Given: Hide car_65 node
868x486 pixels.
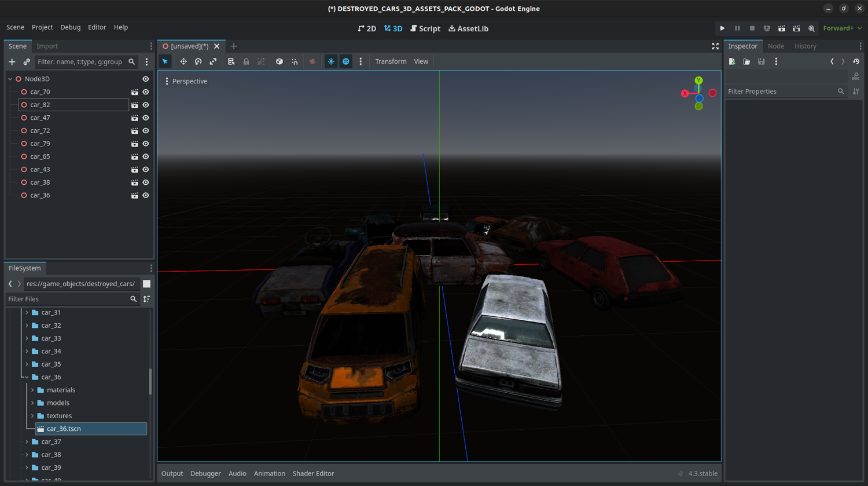Looking at the screenshot, I should pos(146,156).
